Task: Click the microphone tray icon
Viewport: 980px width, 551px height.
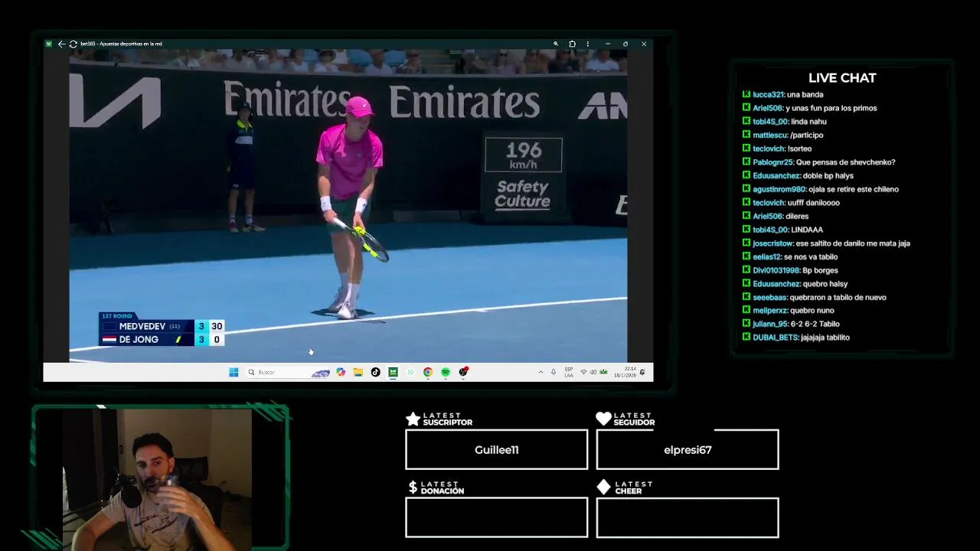Action: pos(554,373)
